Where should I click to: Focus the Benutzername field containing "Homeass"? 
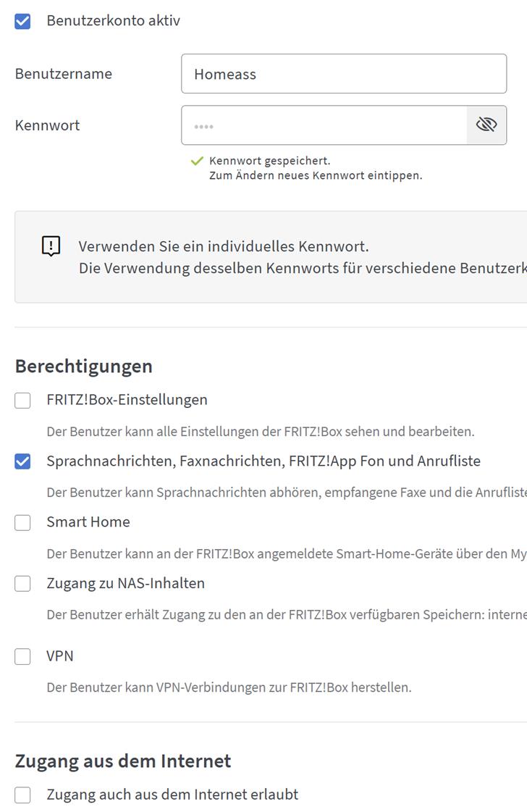343,74
